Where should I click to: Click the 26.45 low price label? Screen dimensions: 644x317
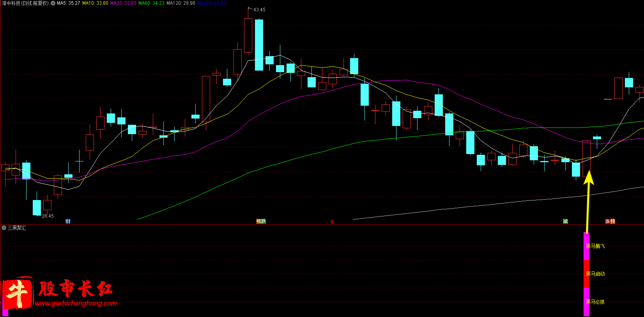coord(48,216)
